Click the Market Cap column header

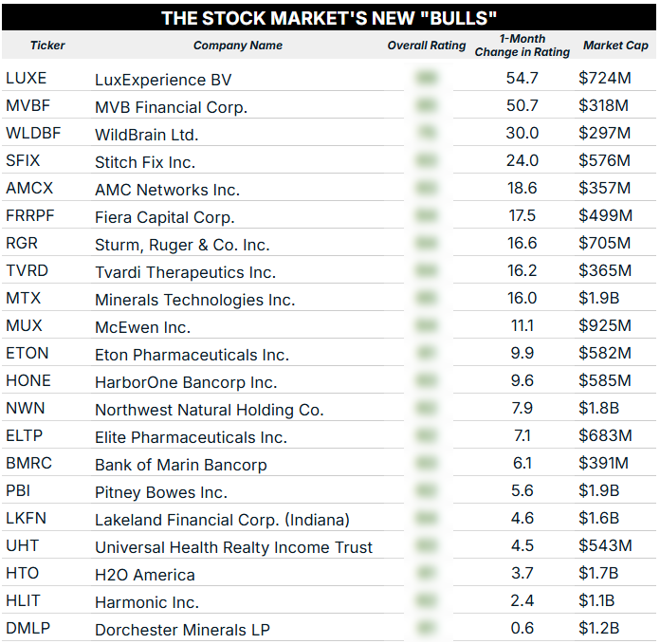pos(615,46)
